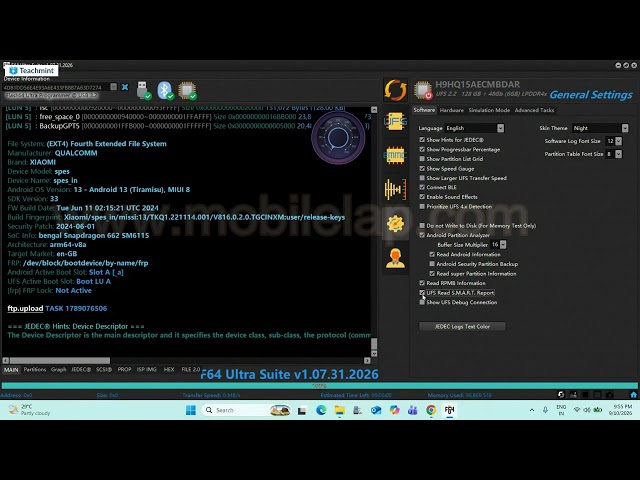640x480 pixels.
Task: Open the orange gear settings sidebar icon
Action: click(395, 224)
